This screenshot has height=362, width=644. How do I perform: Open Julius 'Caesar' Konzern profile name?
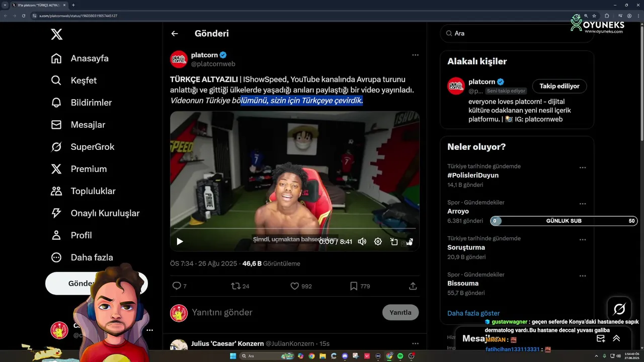click(227, 343)
